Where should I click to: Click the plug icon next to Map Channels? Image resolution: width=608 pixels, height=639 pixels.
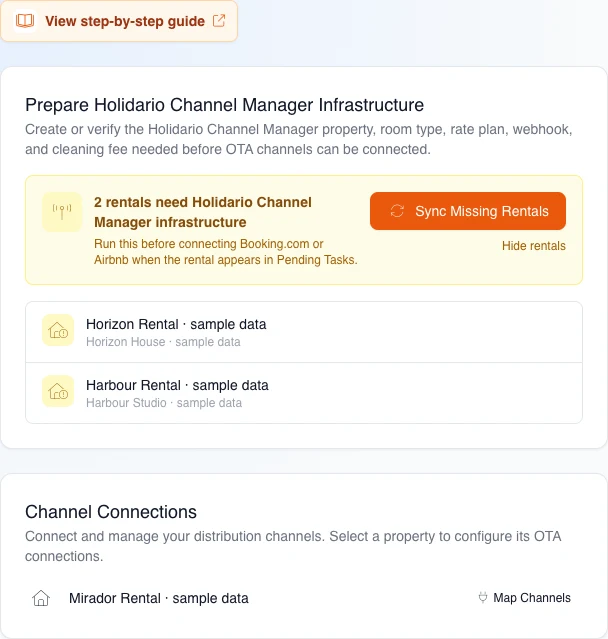coord(483,598)
